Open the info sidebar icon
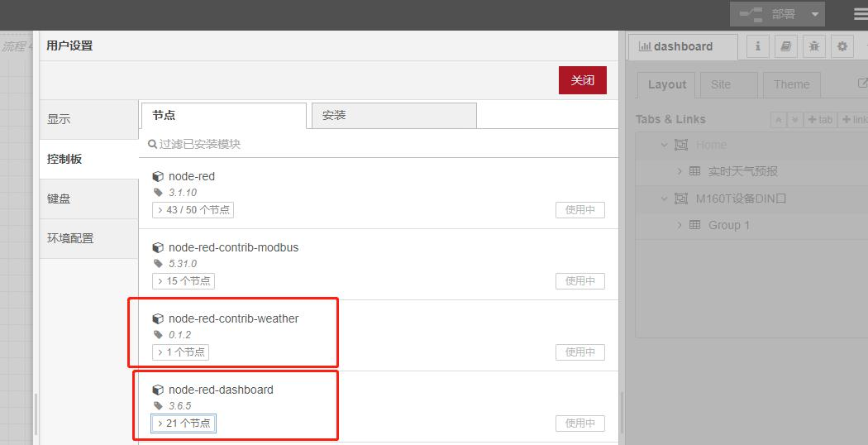This screenshot has height=445, width=868. click(x=758, y=46)
